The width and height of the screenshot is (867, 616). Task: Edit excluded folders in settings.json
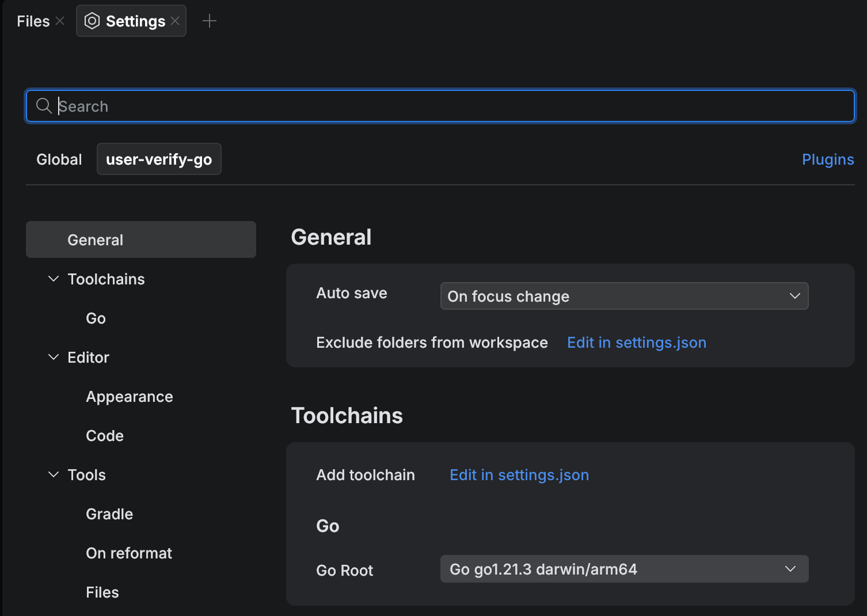pos(637,342)
